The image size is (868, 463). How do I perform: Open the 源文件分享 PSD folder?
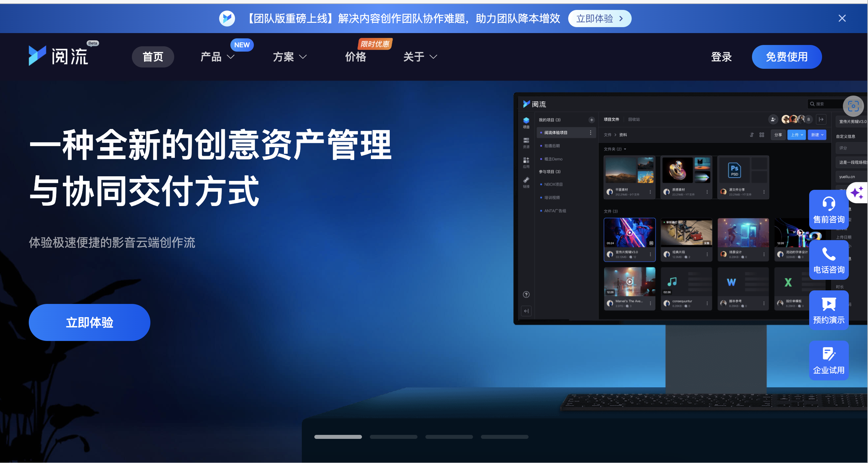[x=743, y=177]
